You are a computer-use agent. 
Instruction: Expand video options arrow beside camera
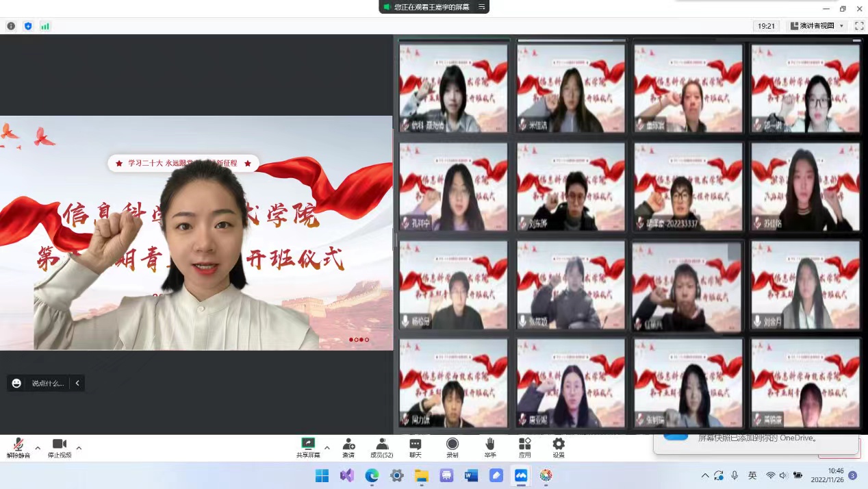tap(79, 448)
